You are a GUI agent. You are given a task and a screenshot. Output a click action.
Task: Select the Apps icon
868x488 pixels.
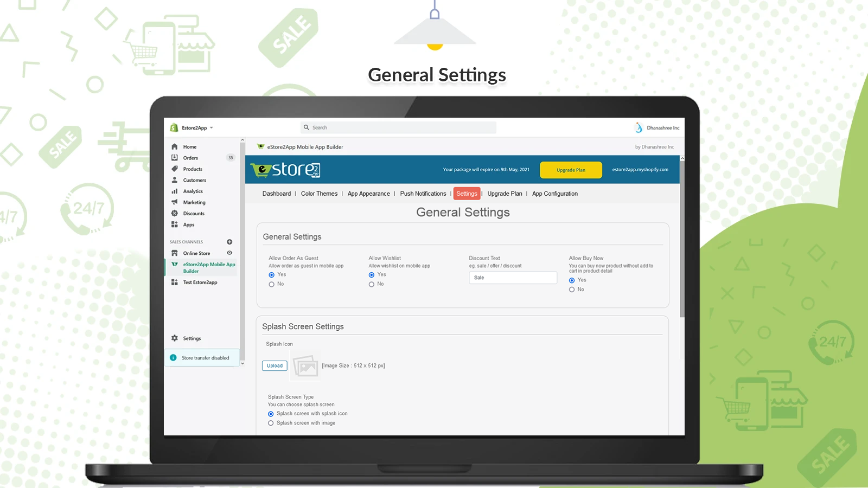[x=175, y=224]
